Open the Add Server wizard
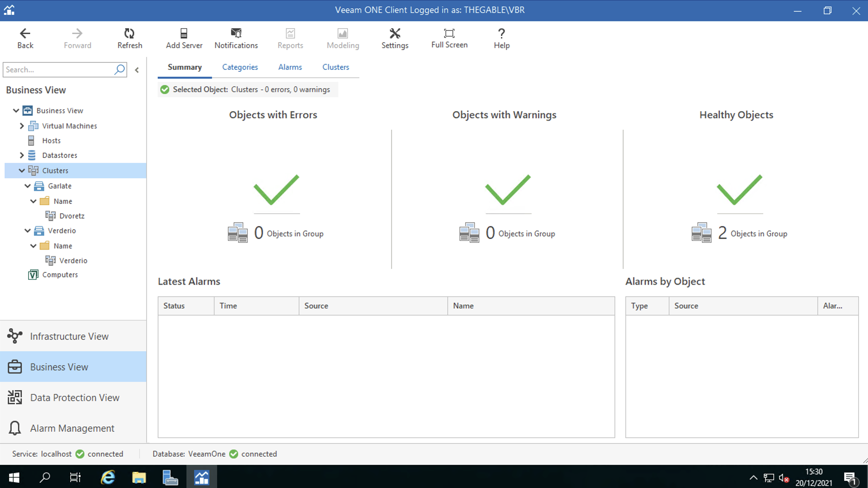This screenshot has width=868, height=488. point(184,38)
